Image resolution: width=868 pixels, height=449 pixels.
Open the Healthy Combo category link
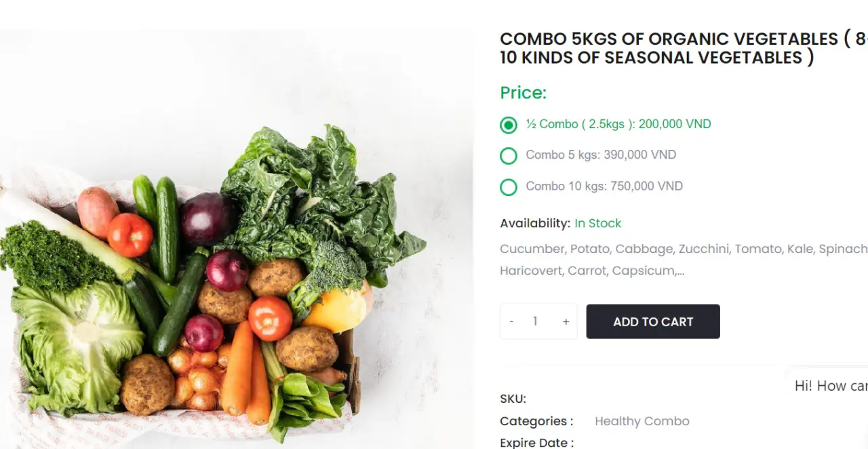[x=642, y=421]
